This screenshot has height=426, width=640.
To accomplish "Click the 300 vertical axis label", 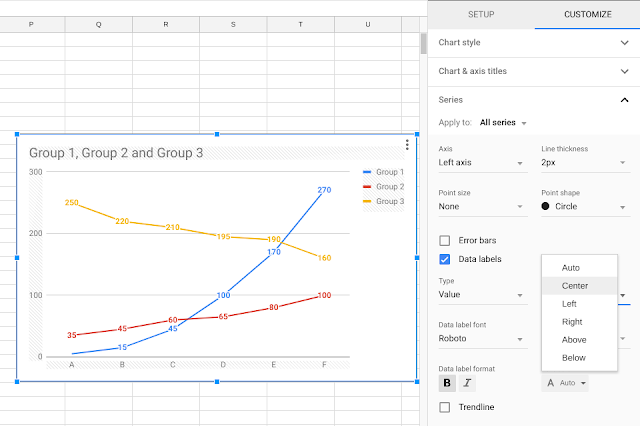I will [36, 172].
